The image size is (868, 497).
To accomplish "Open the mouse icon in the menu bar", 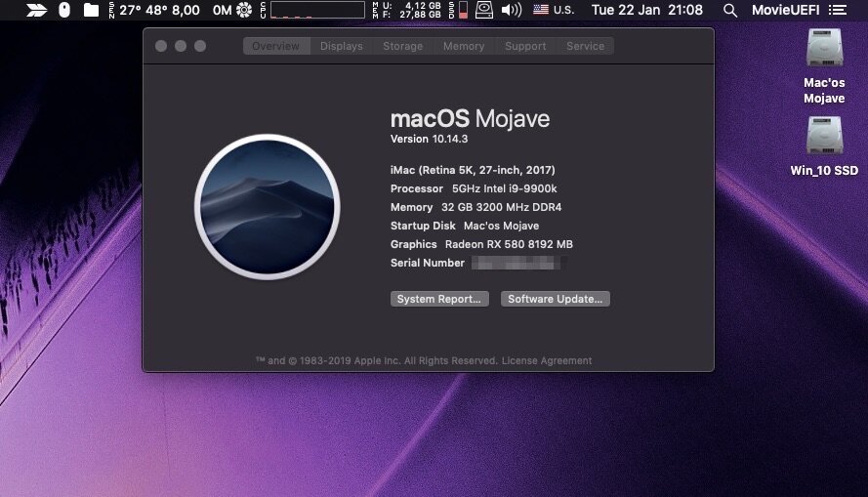I will coord(64,10).
